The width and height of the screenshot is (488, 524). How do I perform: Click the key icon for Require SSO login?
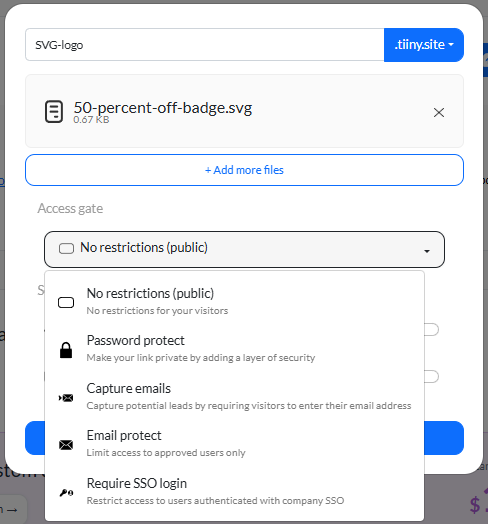pos(66,493)
